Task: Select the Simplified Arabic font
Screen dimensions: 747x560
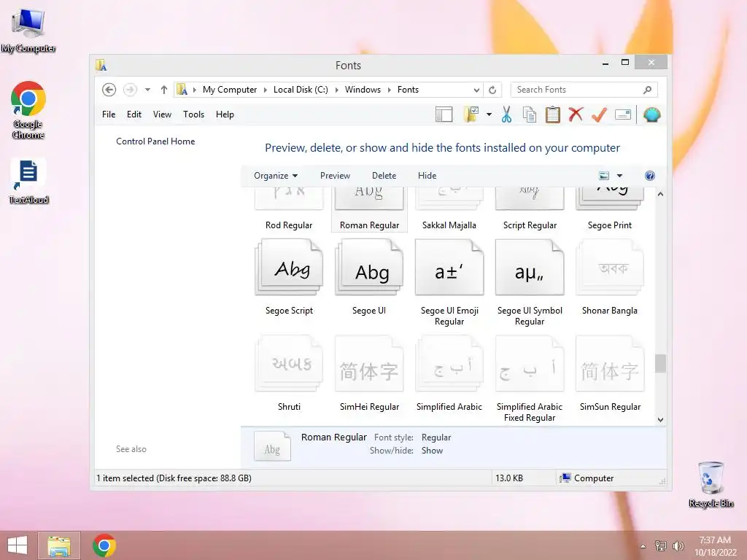Action: coord(449,373)
